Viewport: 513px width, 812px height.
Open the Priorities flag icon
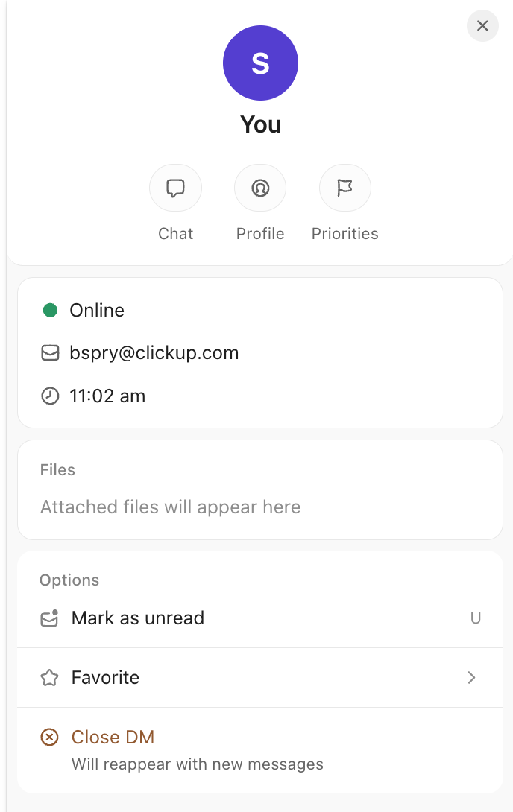pyautogui.click(x=345, y=188)
